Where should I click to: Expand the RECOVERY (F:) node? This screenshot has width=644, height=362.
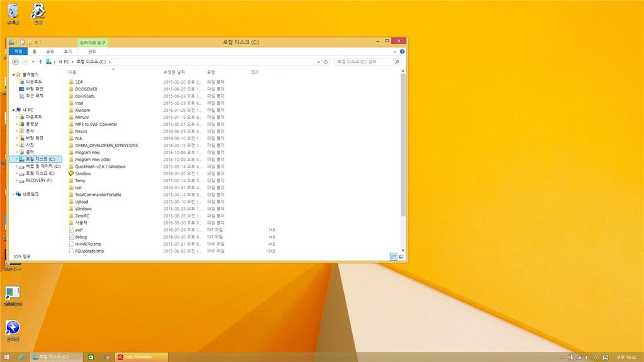[16, 180]
